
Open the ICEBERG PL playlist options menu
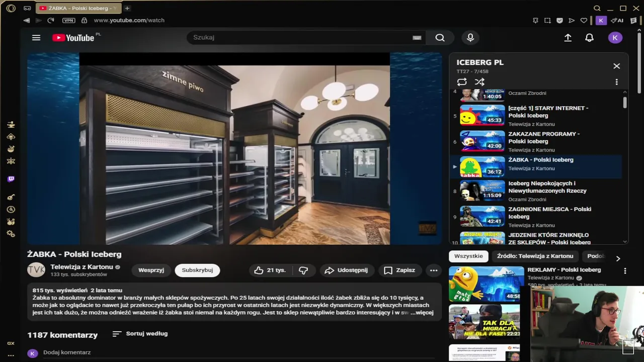pos(616,82)
